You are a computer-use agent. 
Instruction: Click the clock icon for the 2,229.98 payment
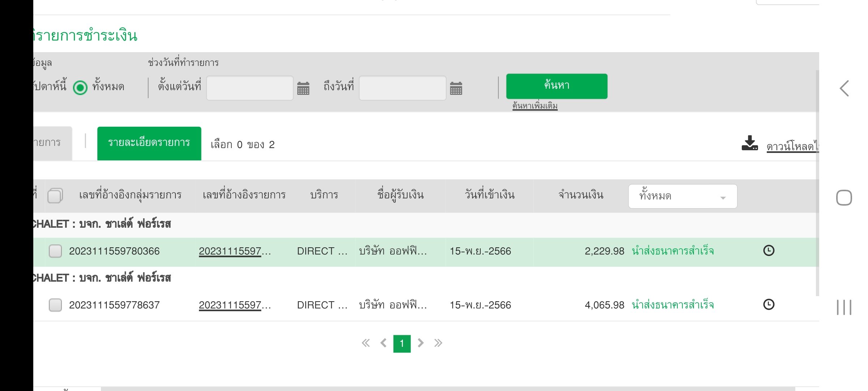769,251
